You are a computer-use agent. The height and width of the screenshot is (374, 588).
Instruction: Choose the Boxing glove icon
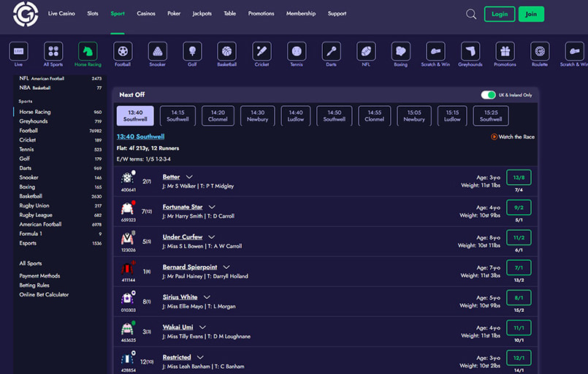tap(400, 51)
